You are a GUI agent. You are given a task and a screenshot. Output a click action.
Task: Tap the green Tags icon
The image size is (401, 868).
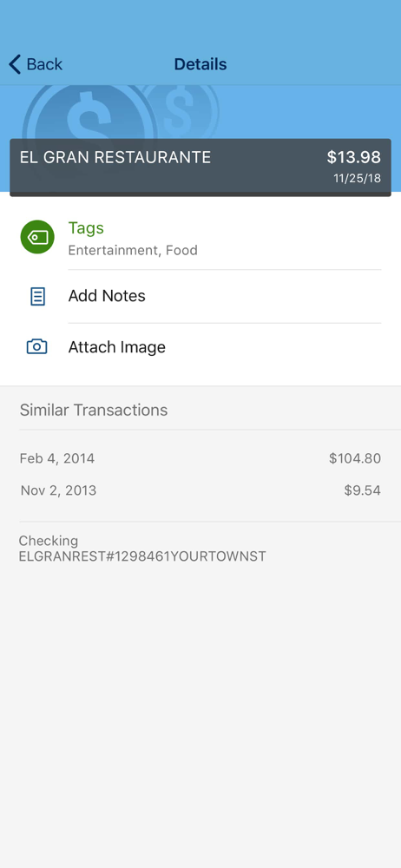click(x=37, y=238)
